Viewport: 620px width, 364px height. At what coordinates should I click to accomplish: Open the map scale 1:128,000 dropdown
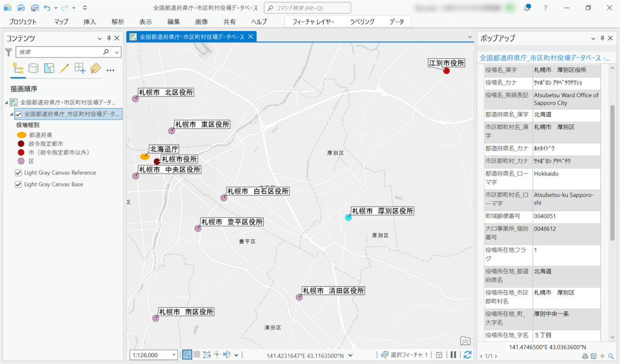(x=173, y=355)
